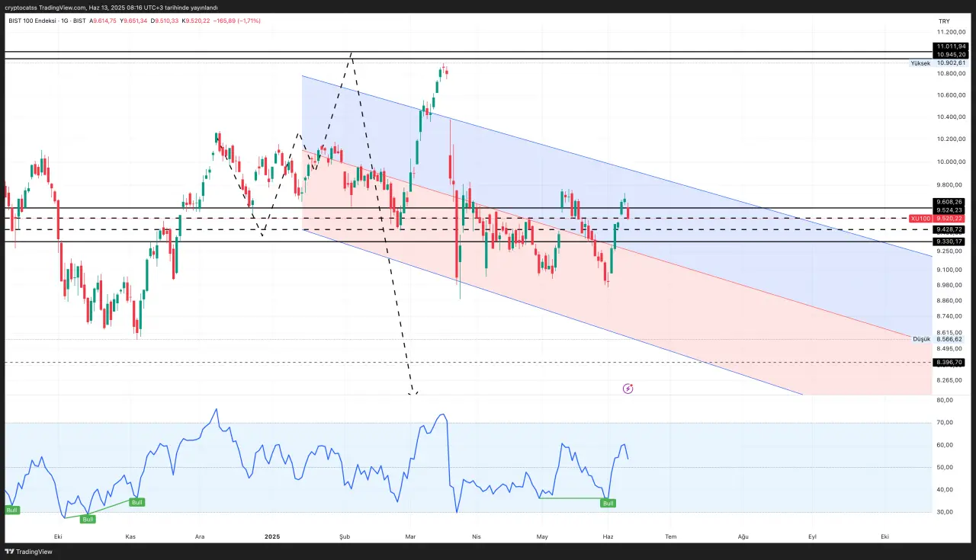The width and height of the screenshot is (976, 560).
Task: Click the 'Eyl' month on time axis
Action: coord(813,536)
